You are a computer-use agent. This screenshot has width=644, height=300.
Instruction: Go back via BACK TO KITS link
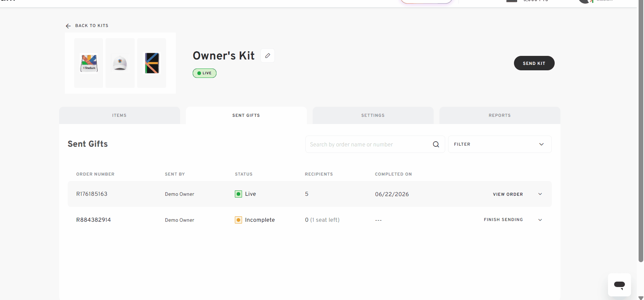(91, 26)
